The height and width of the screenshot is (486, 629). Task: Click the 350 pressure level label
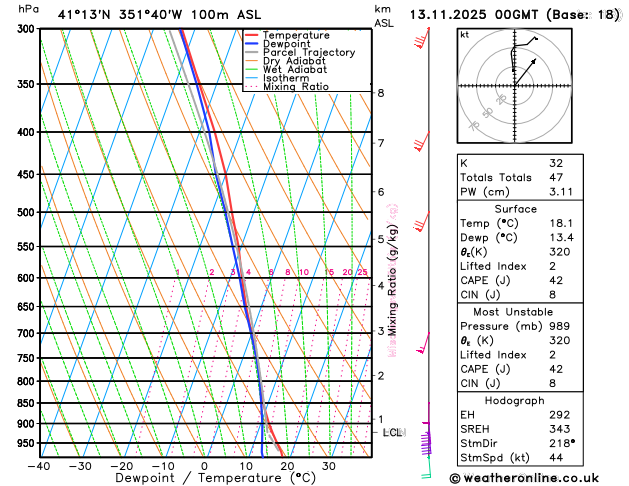(x=28, y=84)
